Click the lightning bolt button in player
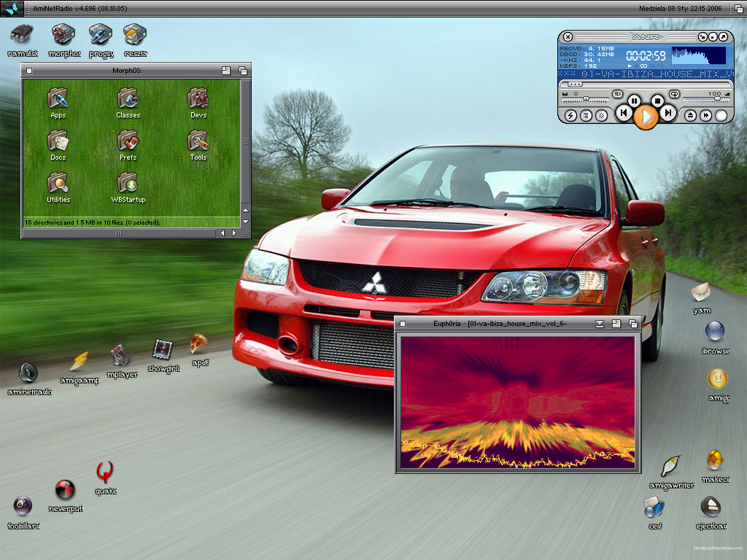747x560 pixels. tap(570, 115)
